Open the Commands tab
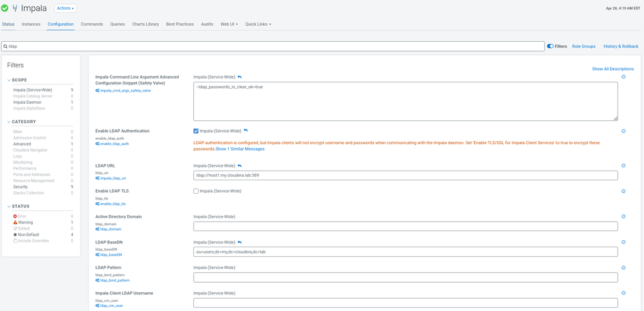This screenshot has width=644, height=311. click(x=92, y=24)
